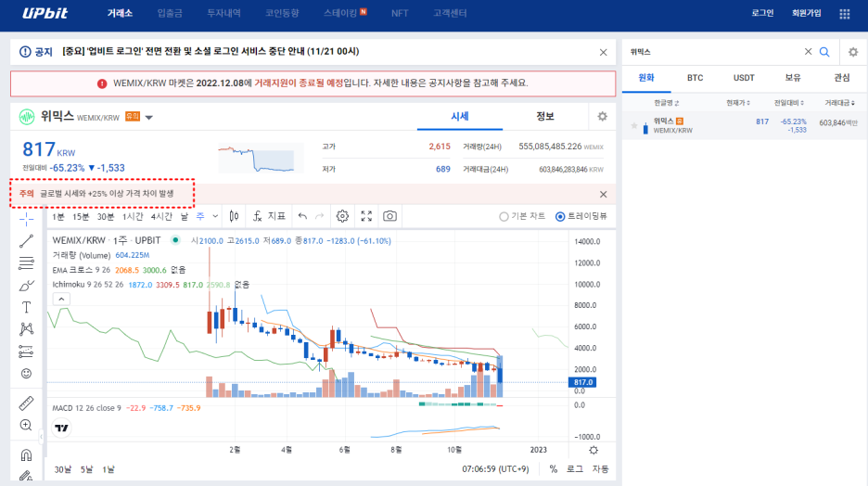Switch to the 정보 tab
Viewport: 868px width, 486px height.
tap(544, 116)
